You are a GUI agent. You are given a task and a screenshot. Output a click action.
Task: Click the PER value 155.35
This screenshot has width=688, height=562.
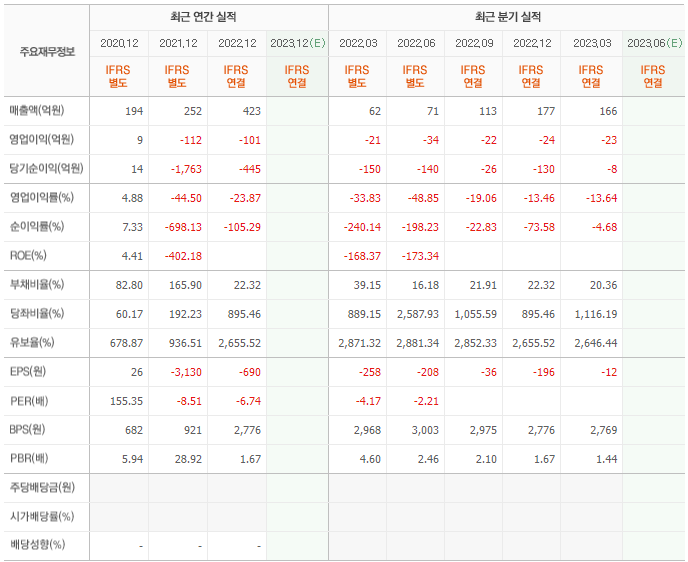click(x=127, y=401)
